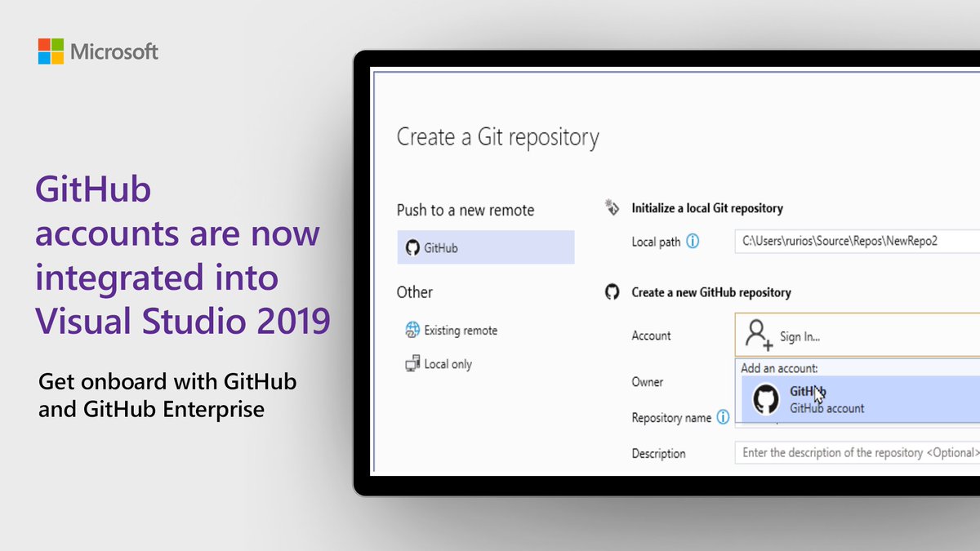The height and width of the screenshot is (551, 980).
Task: Pick GitHub account from Add an account list
Action: click(x=860, y=399)
